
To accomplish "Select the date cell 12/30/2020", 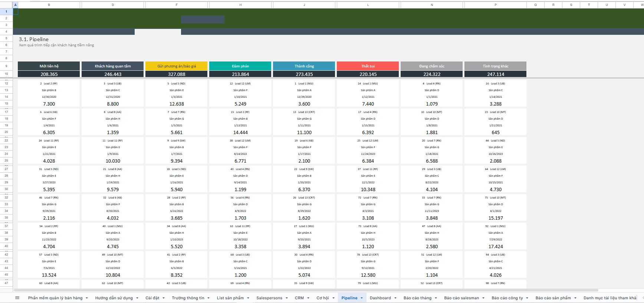I will pos(49,97).
